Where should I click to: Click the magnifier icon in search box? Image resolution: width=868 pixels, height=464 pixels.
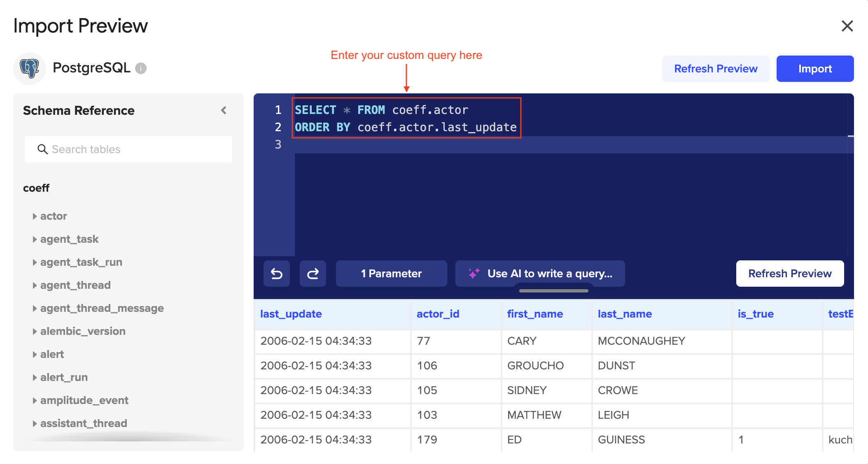click(42, 149)
